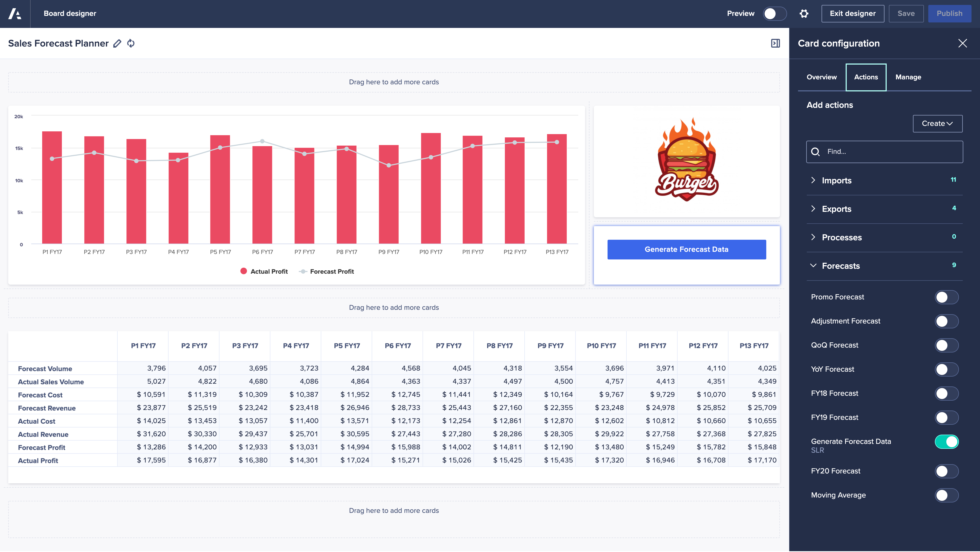Close Card configuration with the X icon
The image size is (980, 552).
[962, 43]
